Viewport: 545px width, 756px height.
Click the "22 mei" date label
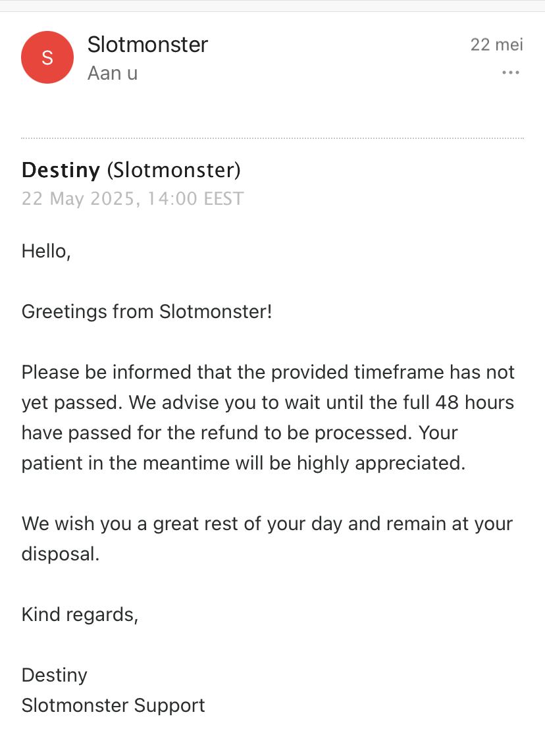point(496,45)
